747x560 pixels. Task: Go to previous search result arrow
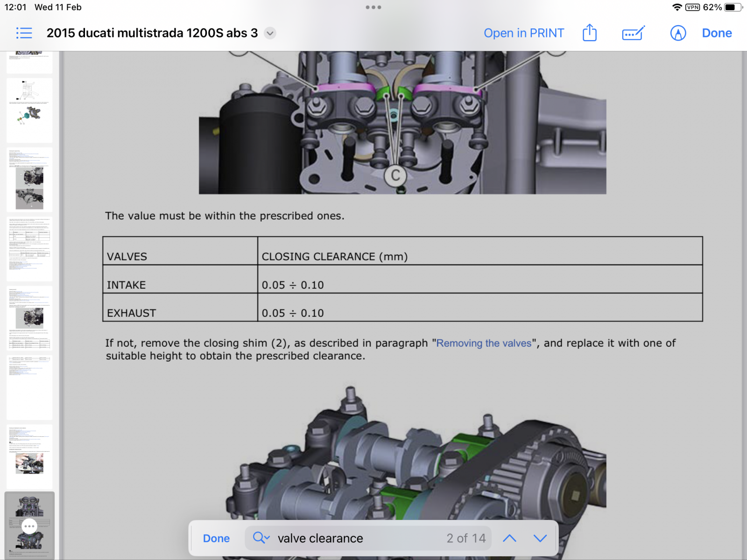(x=509, y=538)
